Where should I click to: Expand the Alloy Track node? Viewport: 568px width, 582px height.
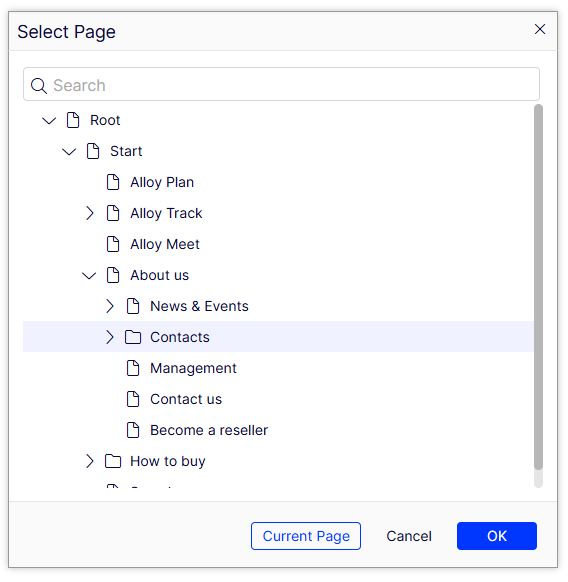[89, 213]
